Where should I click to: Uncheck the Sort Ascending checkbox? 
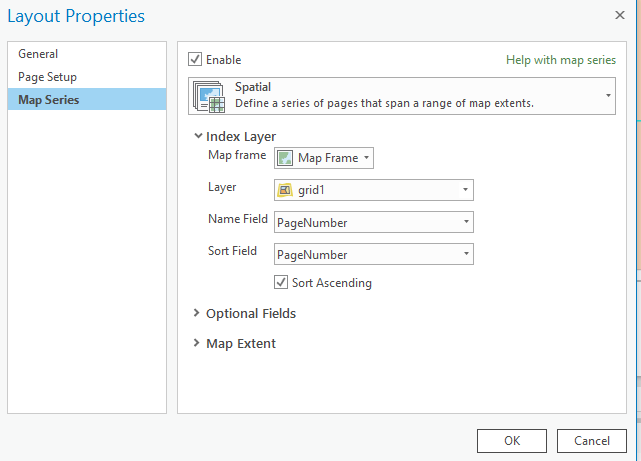pyautogui.click(x=281, y=283)
